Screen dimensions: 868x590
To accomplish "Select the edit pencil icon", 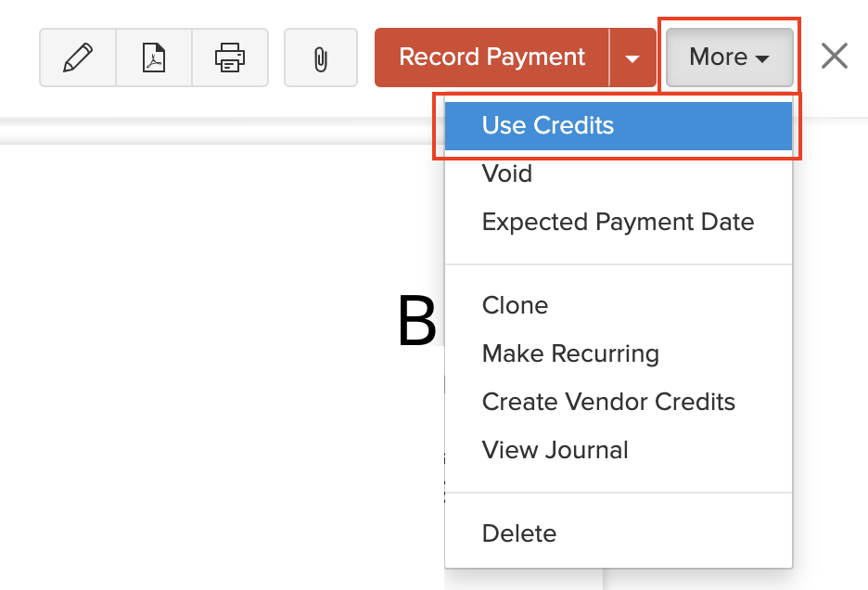I will pyautogui.click(x=78, y=57).
